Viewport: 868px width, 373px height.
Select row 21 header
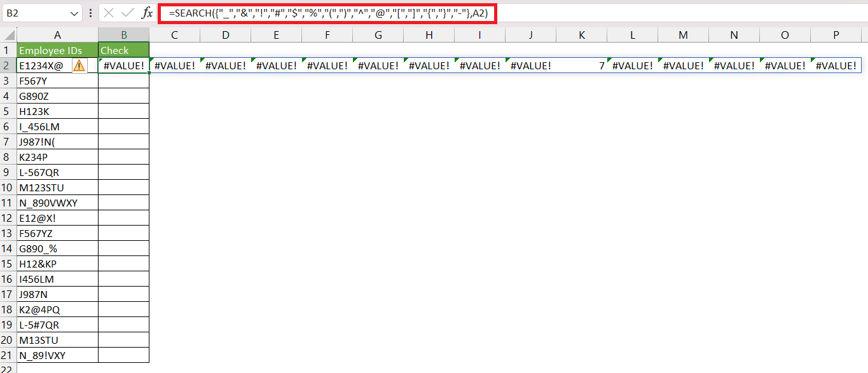click(x=8, y=355)
